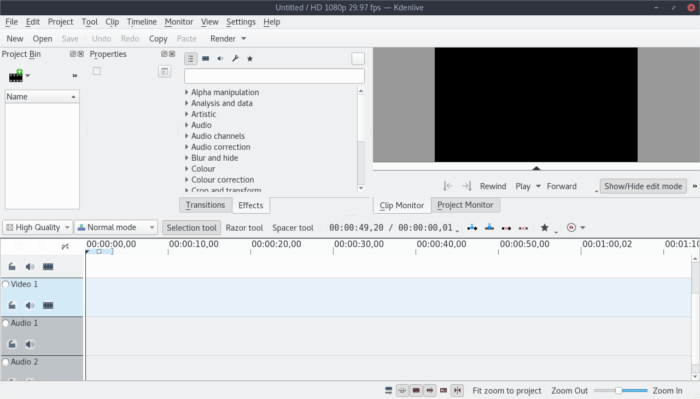Viewport: 700px width, 399px height.
Task: Click the set zone in icon
Action: tap(448, 186)
